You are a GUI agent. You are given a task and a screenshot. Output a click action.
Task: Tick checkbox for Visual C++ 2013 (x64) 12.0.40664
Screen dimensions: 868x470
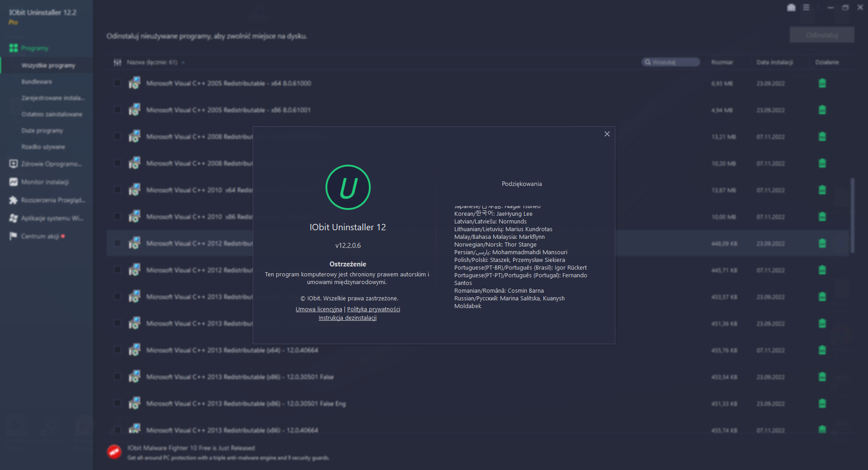118,350
